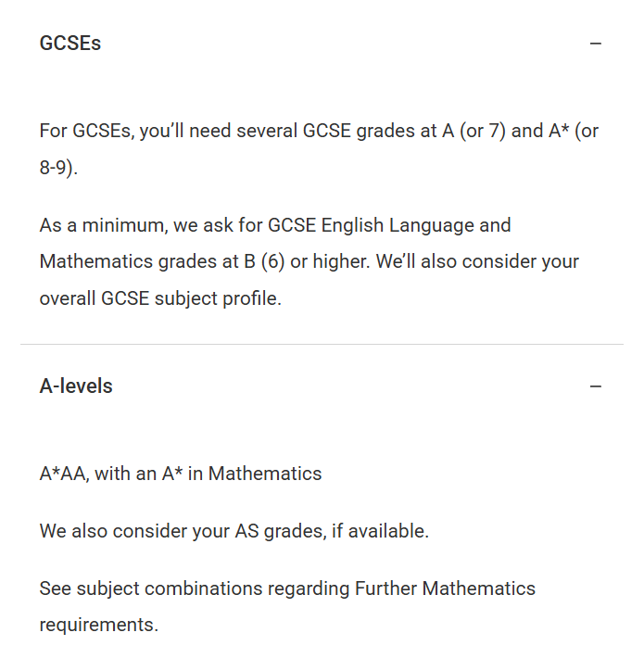Image resolution: width=644 pixels, height=658 pixels.
Task: Click the word 'requirements.' at the bottom
Action: point(99,626)
